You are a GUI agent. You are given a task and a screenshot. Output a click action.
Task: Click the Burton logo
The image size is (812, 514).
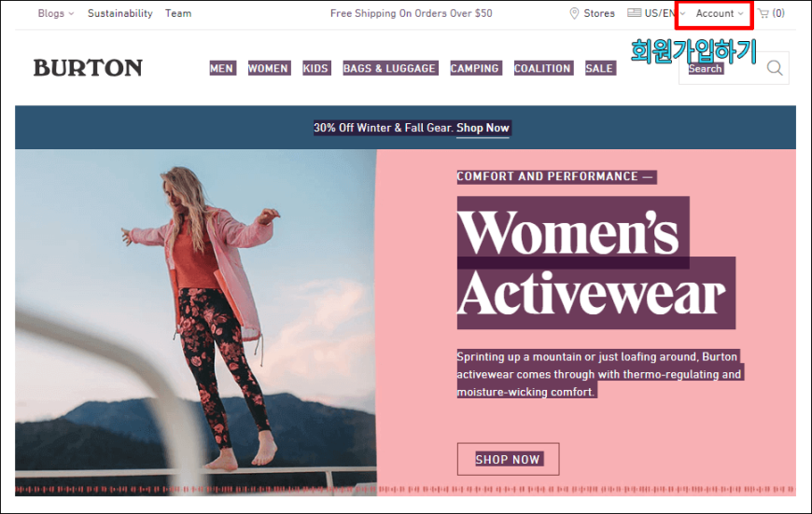88,68
